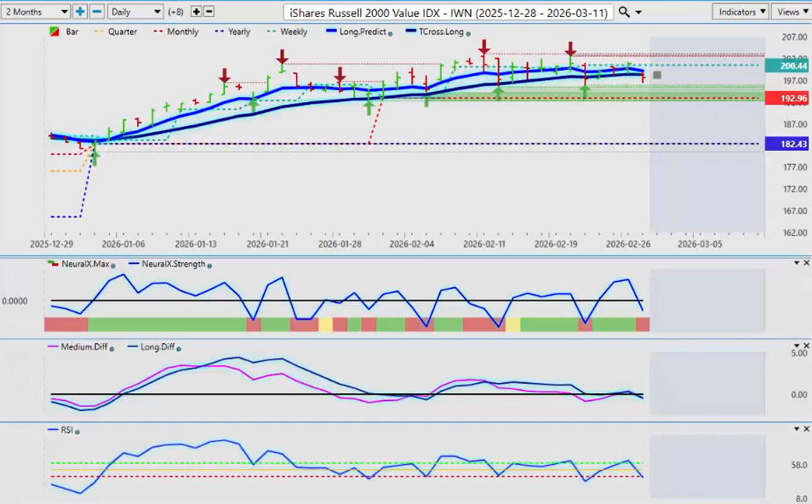
Task: Toggle the TCross.Long legend settings dot
Action: pos(468,32)
